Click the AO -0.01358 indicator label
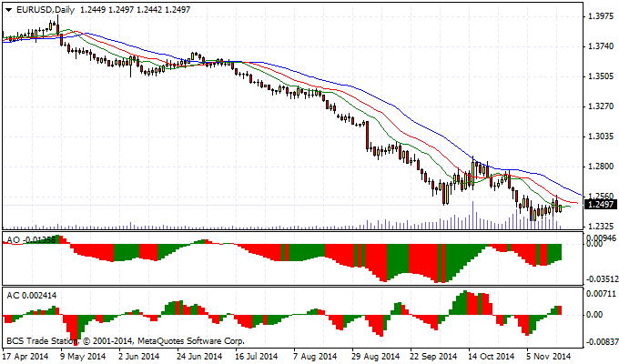 click(31, 239)
